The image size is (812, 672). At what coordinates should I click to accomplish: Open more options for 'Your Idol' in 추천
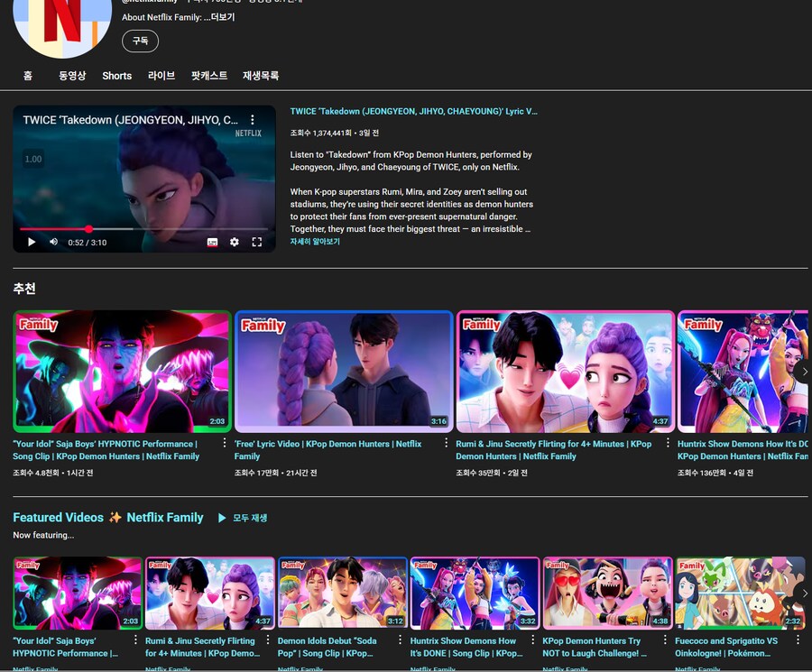(x=225, y=443)
